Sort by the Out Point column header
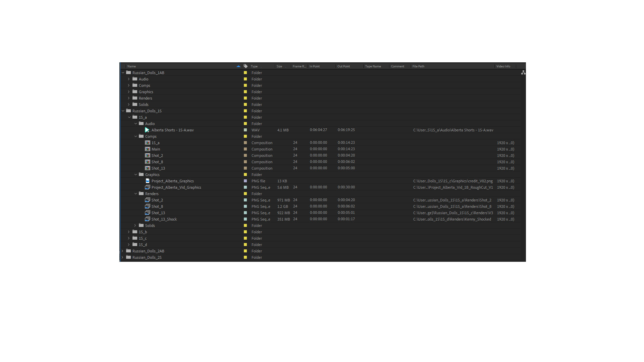This screenshot has height=362, width=644. (x=350, y=66)
